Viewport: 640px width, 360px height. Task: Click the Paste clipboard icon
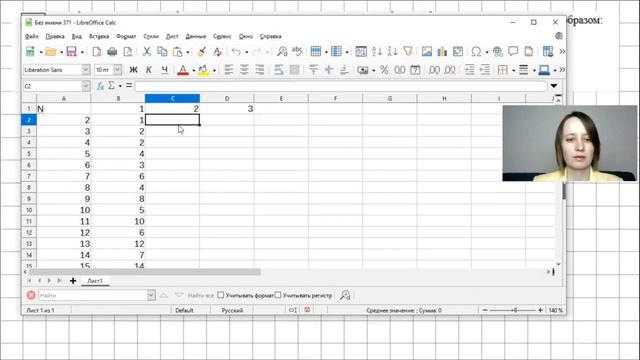(178, 51)
